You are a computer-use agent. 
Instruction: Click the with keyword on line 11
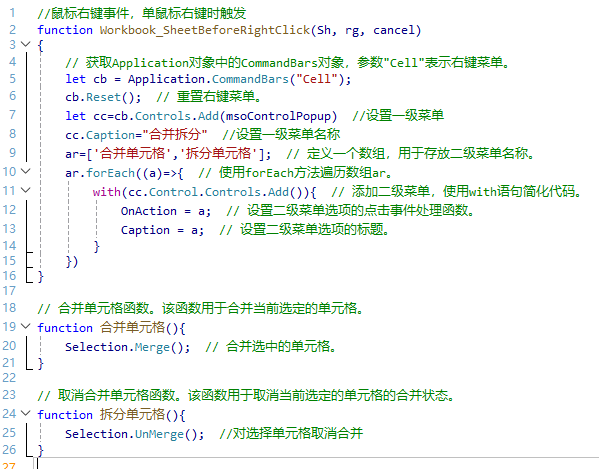pyautogui.click(x=107, y=192)
